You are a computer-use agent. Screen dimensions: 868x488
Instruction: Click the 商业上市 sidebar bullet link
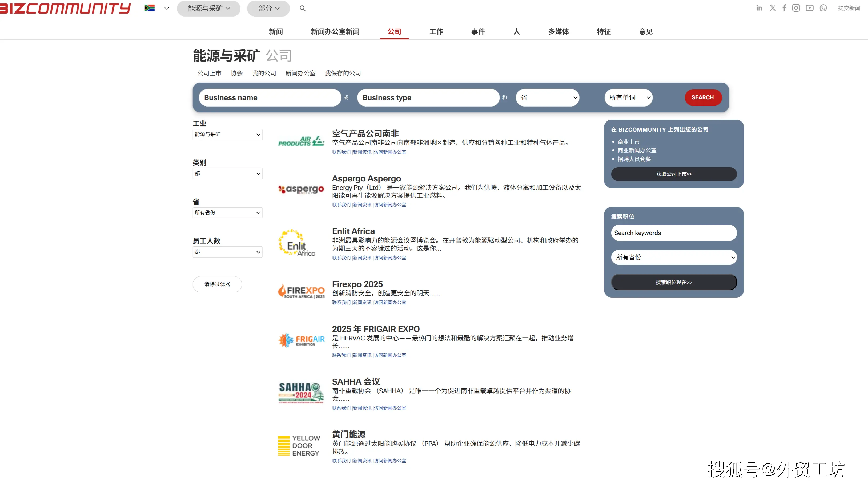click(628, 142)
